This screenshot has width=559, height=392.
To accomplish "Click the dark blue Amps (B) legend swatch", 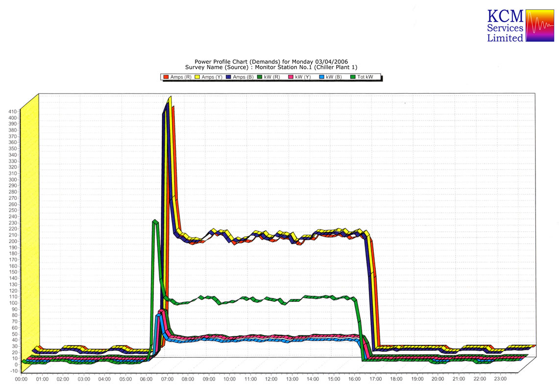I will click(x=228, y=77).
